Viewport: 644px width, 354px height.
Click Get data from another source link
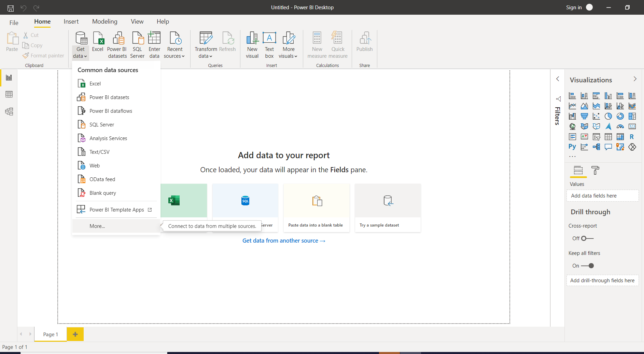(x=283, y=241)
